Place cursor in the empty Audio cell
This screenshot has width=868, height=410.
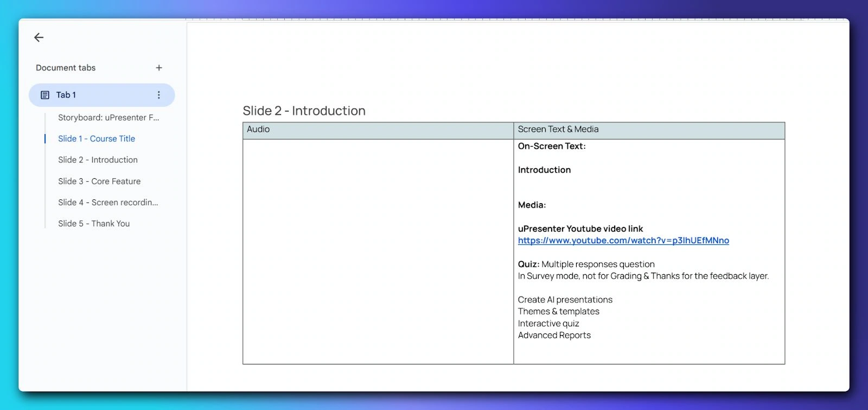pos(378,250)
